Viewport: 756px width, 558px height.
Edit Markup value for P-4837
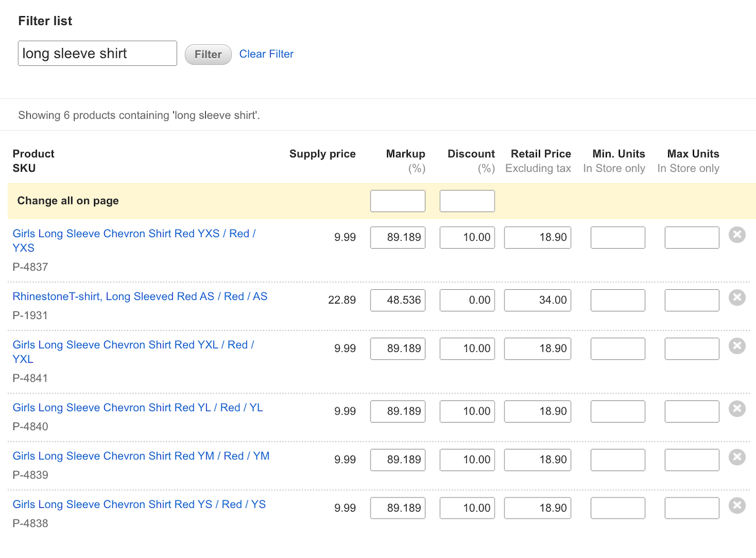pyautogui.click(x=397, y=237)
